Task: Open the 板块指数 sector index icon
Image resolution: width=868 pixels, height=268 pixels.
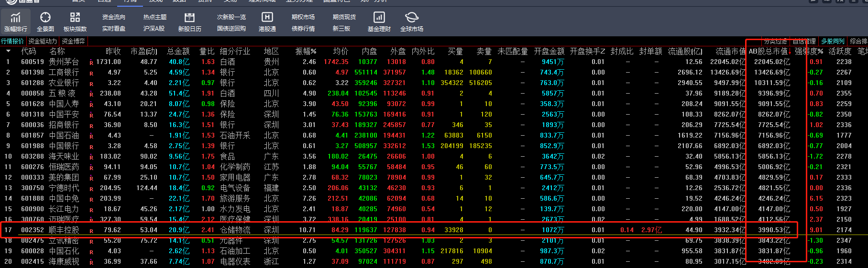Action: (x=75, y=18)
